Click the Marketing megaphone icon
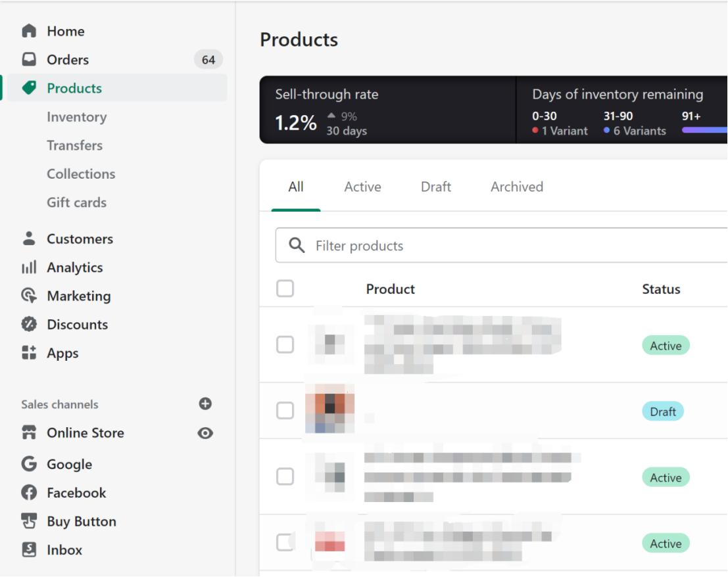Screen dimensions: 728x577 pyautogui.click(x=28, y=296)
